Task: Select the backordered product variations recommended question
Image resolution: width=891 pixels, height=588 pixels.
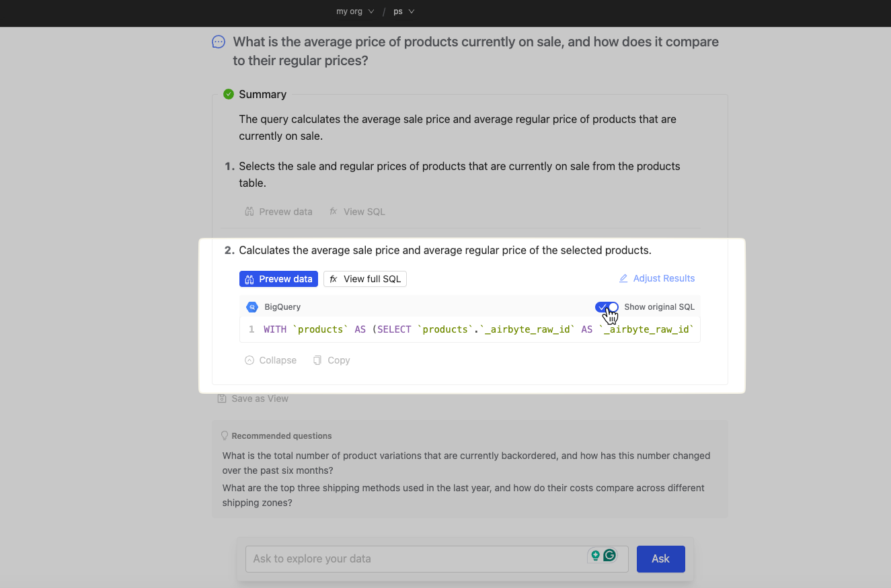Action: coord(466,463)
